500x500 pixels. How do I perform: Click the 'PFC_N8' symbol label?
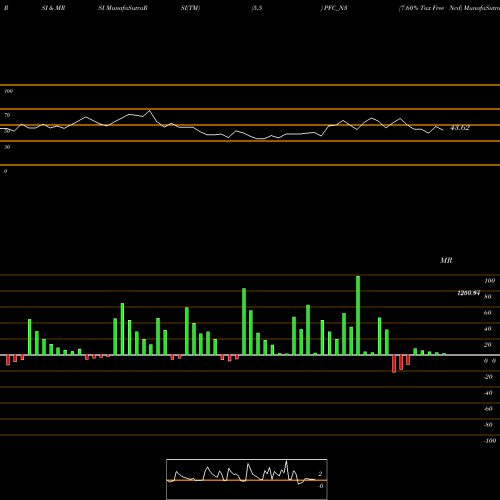coord(334,8)
